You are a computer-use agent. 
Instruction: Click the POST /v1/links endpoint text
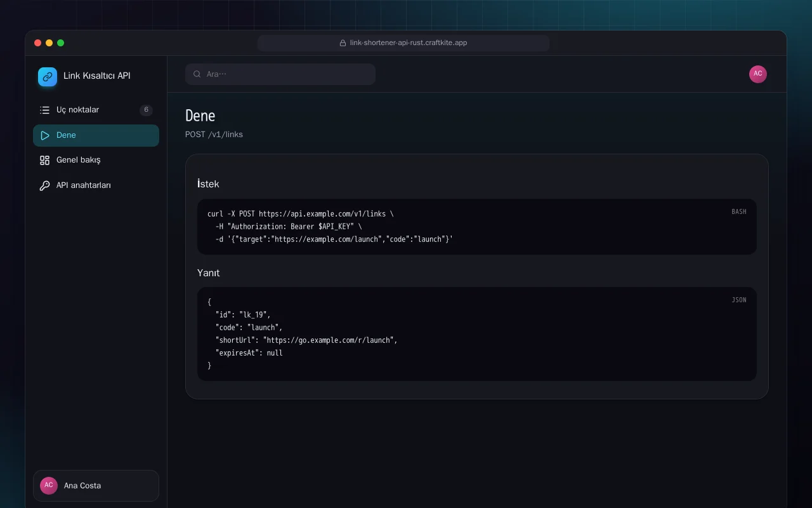(214, 135)
